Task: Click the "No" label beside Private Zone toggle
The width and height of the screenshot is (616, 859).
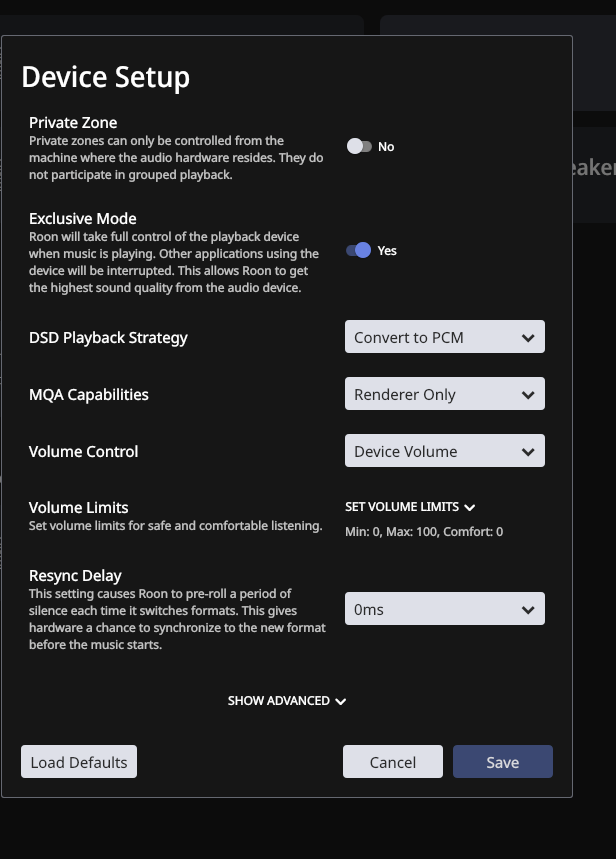Action: click(386, 147)
